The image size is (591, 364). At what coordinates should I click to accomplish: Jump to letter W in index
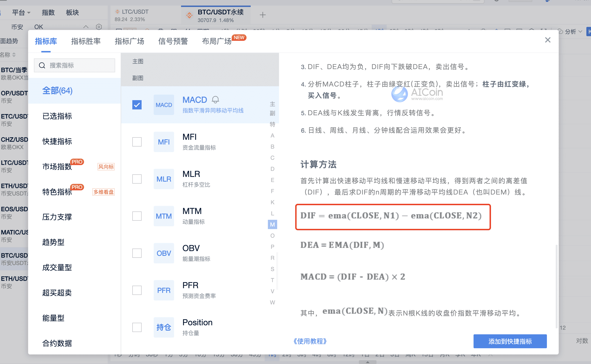tap(272, 302)
